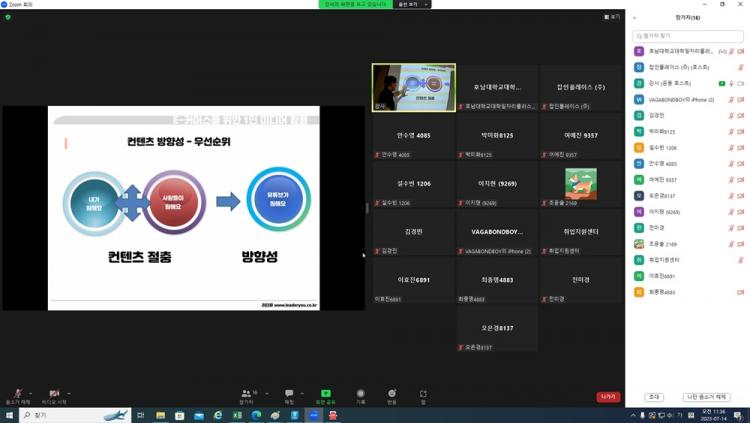Viewport: 750px width, 423px height.
Task: Start video from the camera button
Action: [54, 394]
